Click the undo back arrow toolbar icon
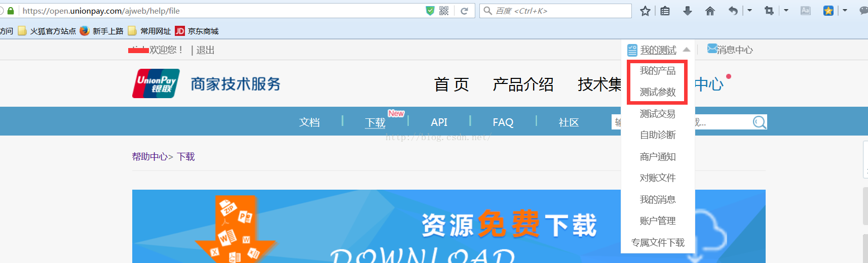 pyautogui.click(x=733, y=11)
